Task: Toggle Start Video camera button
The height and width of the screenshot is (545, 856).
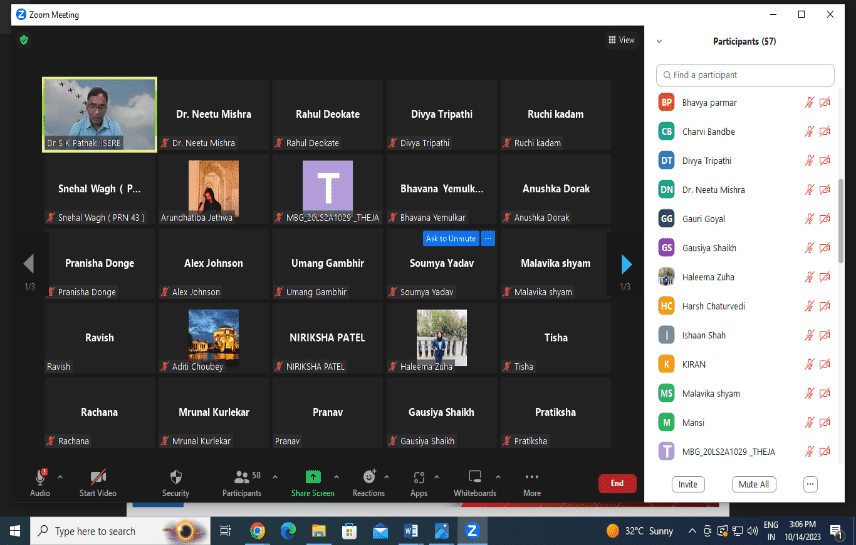Action: pos(98,478)
